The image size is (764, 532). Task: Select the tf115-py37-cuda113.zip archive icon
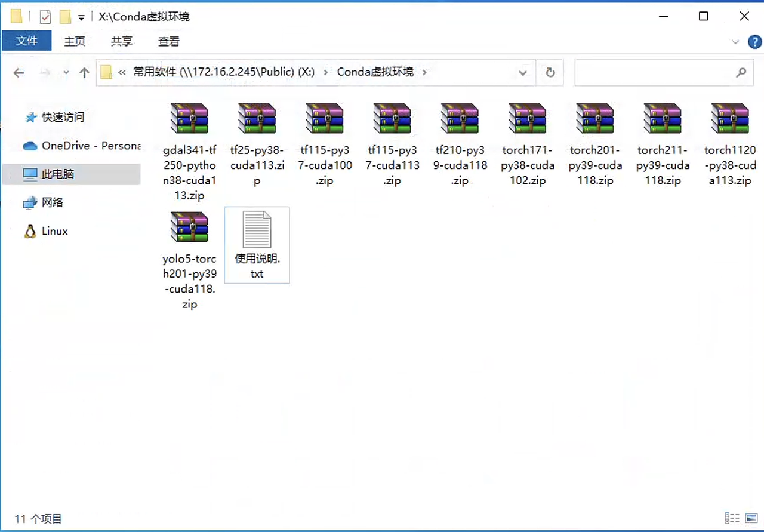pyautogui.click(x=392, y=118)
